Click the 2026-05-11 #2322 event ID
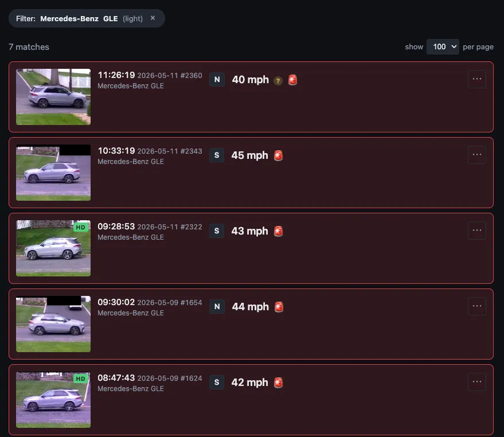Image resolution: width=504 pixels, height=437 pixels. point(170,227)
